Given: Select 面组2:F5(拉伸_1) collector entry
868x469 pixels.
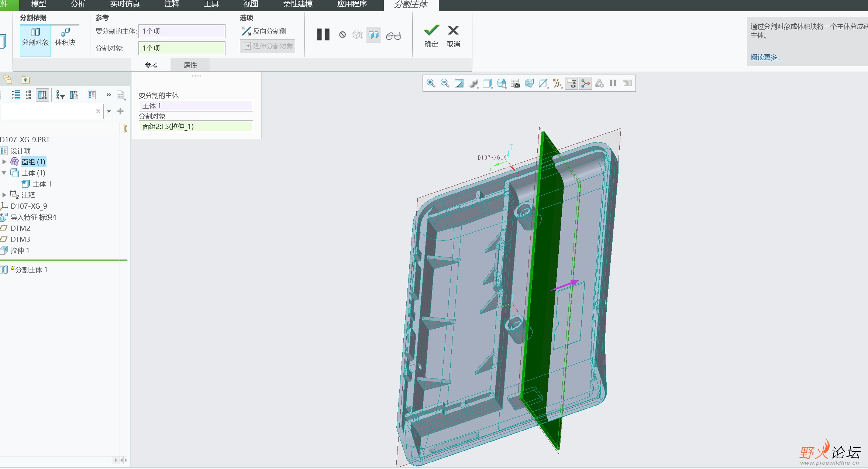Looking at the screenshot, I should coord(196,127).
